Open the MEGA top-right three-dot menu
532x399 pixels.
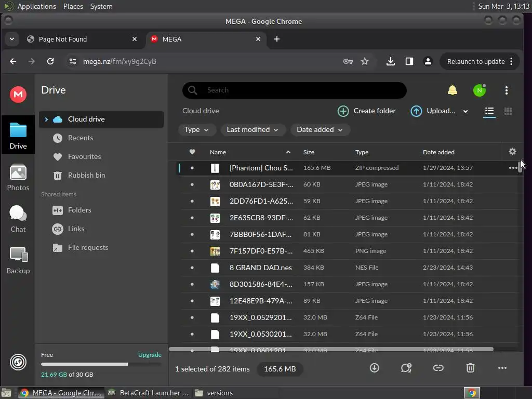point(506,90)
